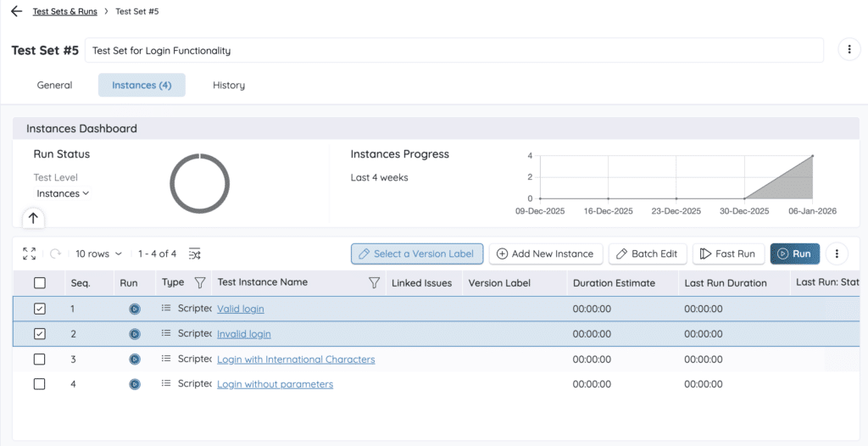Select the Instances (4) tab
Screen dimensions: 868x446
point(142,86)
